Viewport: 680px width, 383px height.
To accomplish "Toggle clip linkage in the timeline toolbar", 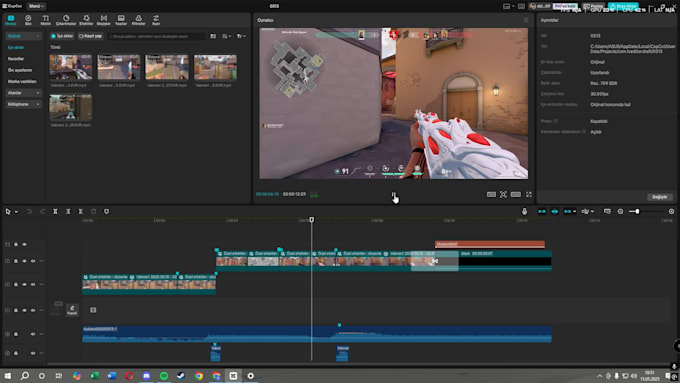I will tap(567, 212).
